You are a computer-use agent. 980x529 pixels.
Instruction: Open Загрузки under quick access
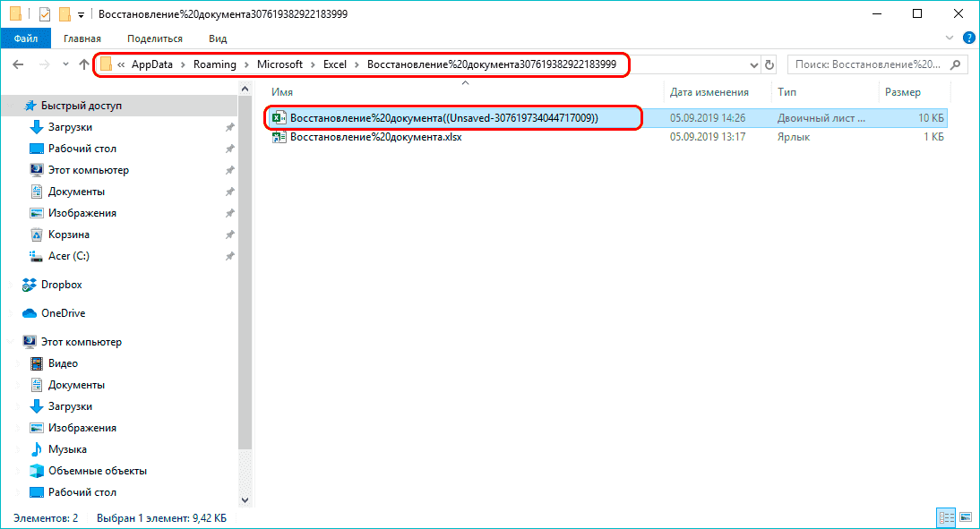click(x=70, y=127)
